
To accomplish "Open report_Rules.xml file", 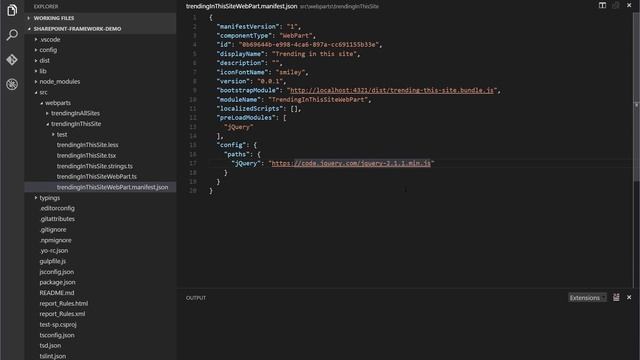I will tap(62, 314).
